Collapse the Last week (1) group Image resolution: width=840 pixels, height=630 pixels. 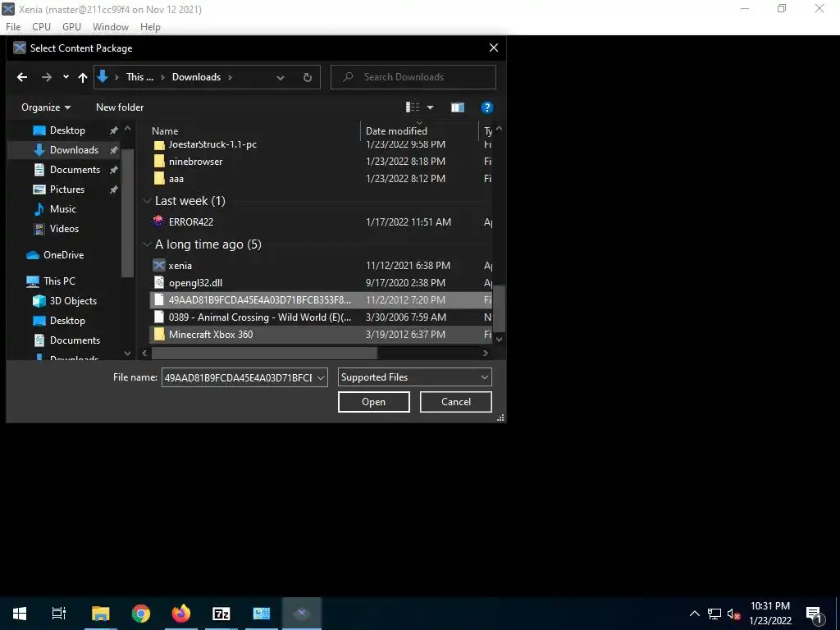[146, 201]
